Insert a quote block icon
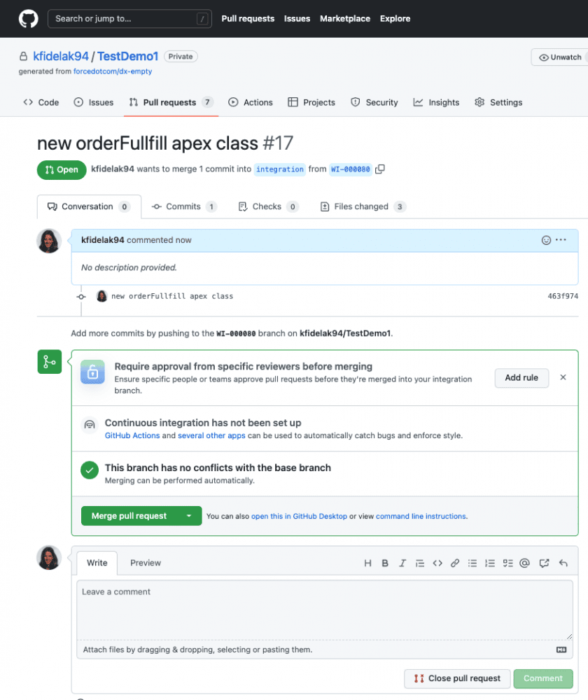Screen dimensions: 588x700 420,563
